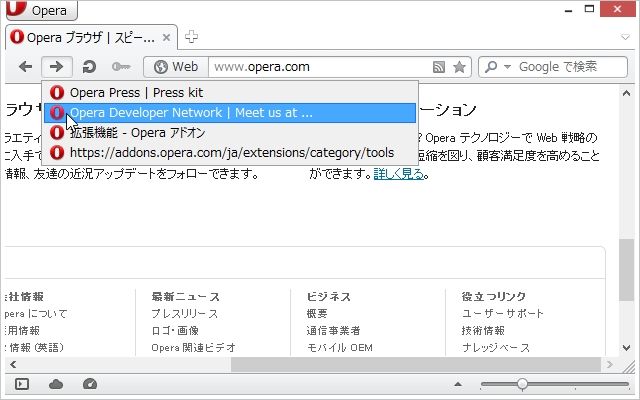The width and height of the screenshot is (640, 400).
Task: Click the Opera ブラウザ tab
Action: coord(91,38)
